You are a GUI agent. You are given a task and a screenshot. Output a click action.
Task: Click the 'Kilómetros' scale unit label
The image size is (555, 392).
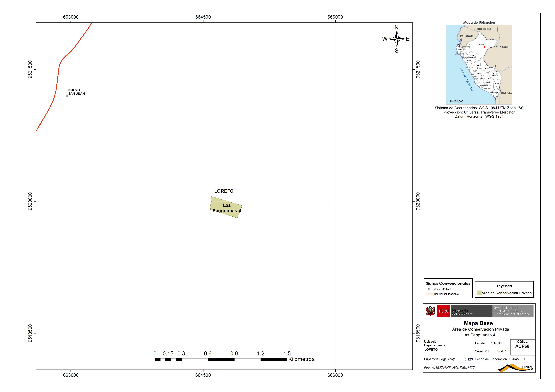[302, 359]
